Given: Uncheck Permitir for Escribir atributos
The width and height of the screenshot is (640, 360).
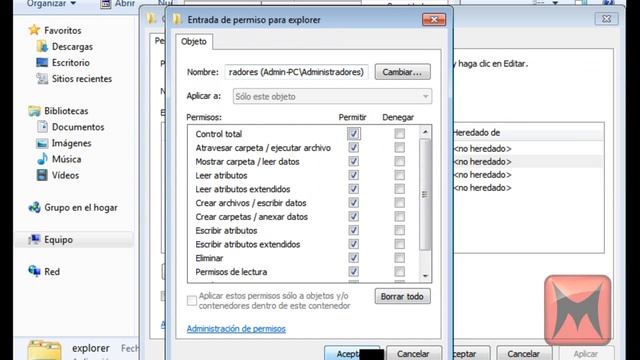Looking at the screenshot, I should [x=353, y=230].
